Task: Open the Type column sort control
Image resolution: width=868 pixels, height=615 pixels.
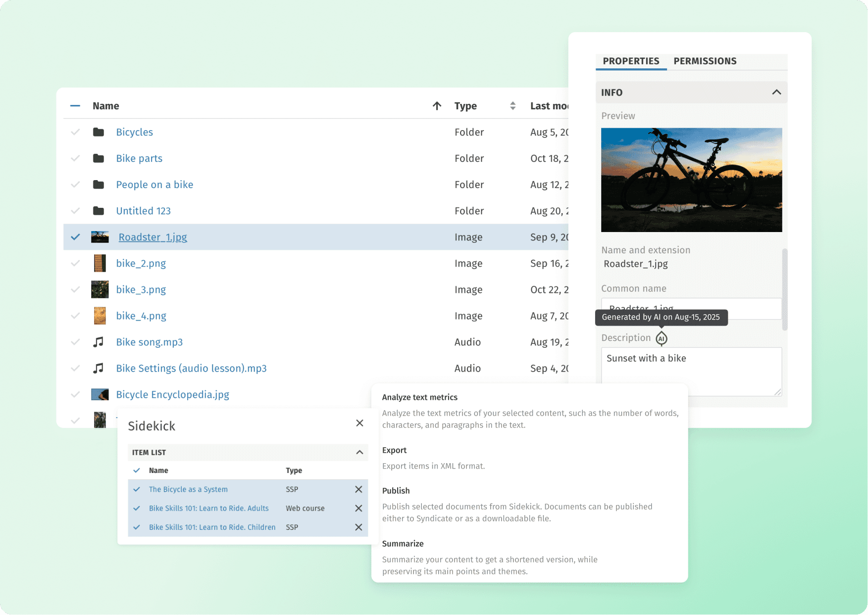Action: coord(512,106)
